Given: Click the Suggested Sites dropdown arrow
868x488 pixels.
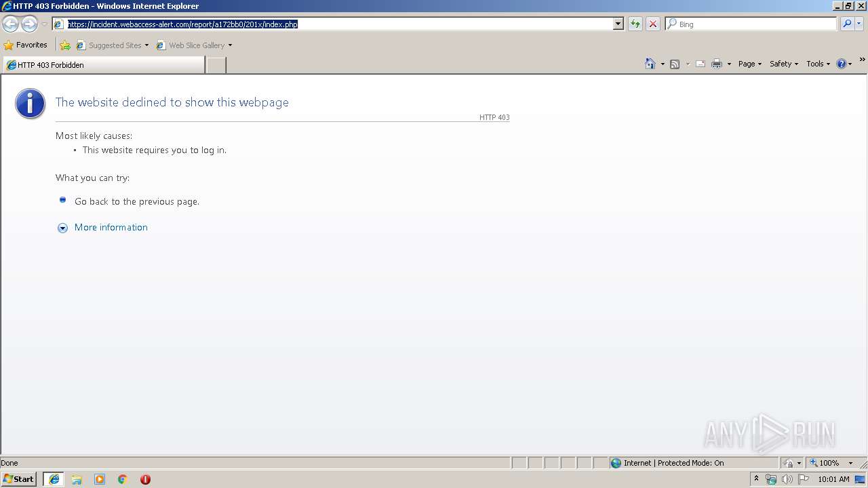Looking at the screenshot, I should pyautogui.click(x=146, y=45).
